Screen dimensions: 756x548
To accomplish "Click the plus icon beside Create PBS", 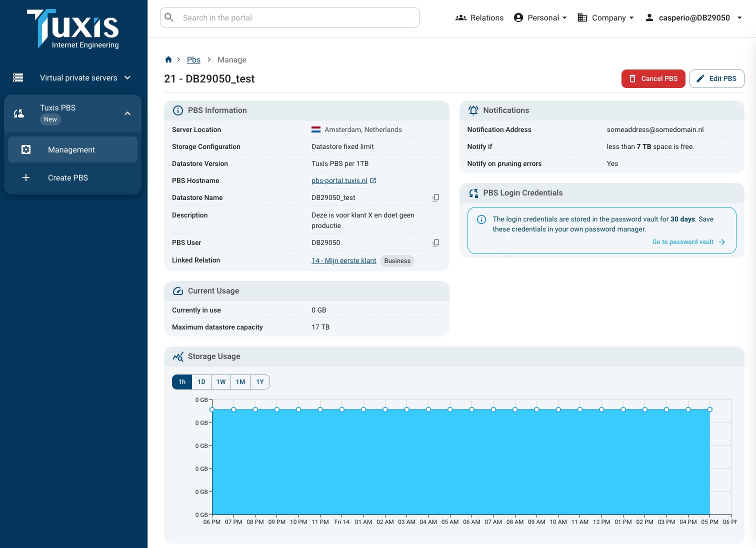I will click(26, 177).
